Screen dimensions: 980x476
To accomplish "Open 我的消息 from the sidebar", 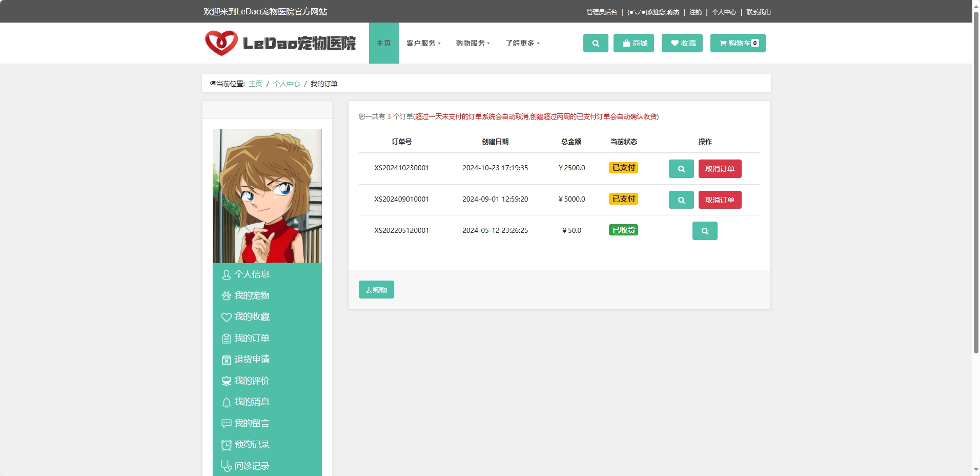I will point(252,402).
